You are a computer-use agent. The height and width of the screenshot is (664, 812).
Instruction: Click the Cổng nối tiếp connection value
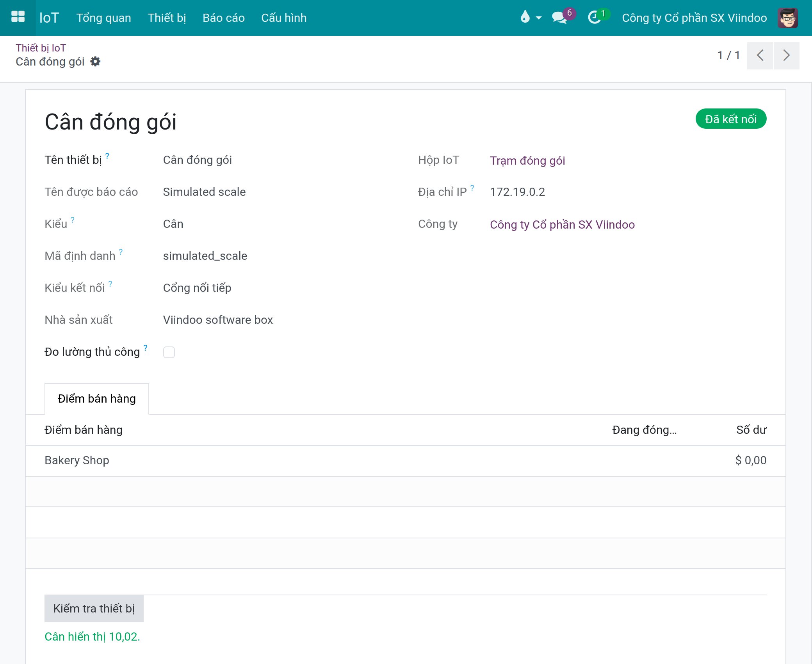197,288
